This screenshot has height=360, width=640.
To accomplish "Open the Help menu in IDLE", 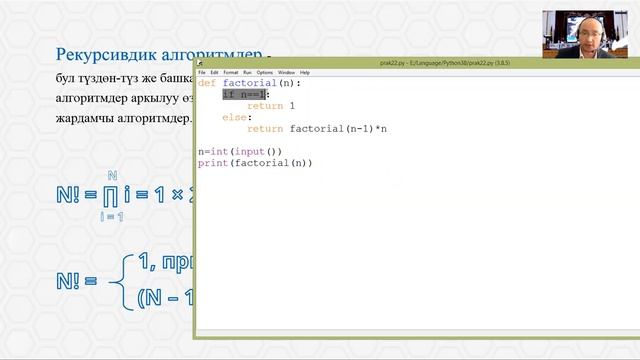I will 304,72.
